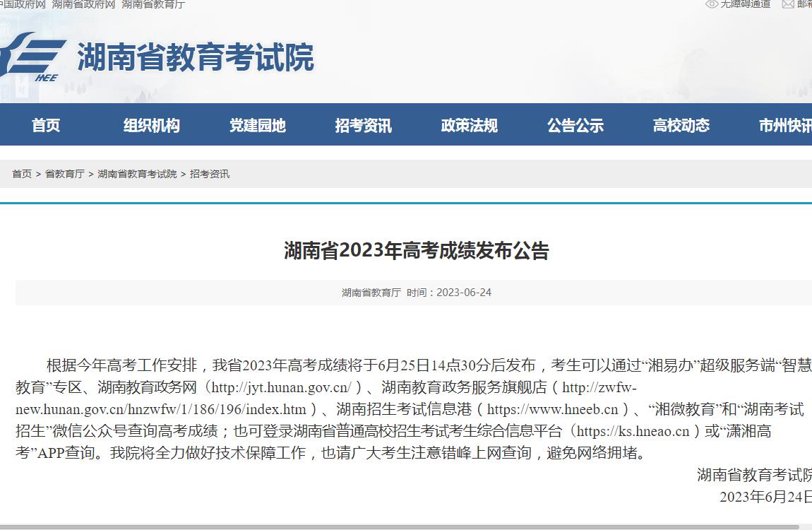Click 首页 in breadcrumb trail
812x530 pixels.
tap(22, 174)
